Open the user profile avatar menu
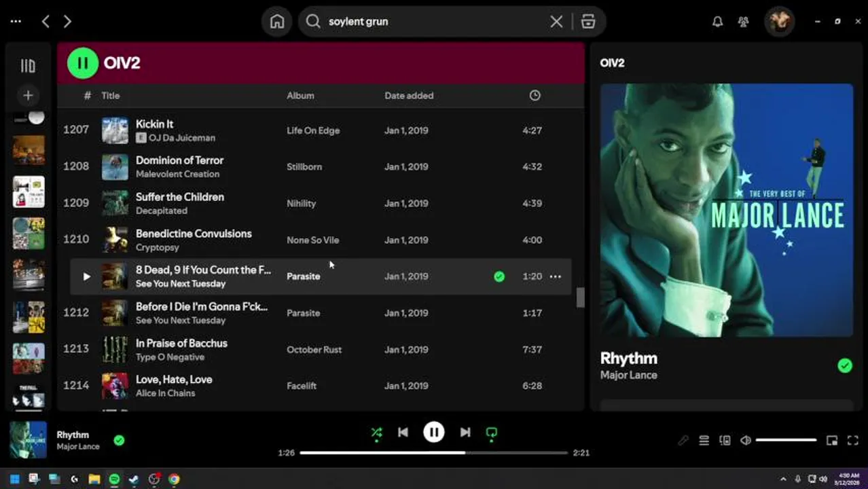This screenshot has height=489, width=868. tap(779, 22)
